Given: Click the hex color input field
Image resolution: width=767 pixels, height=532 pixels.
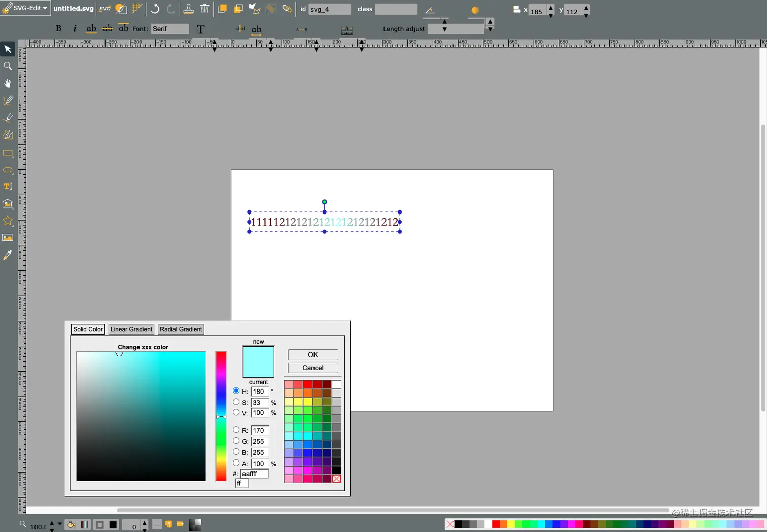Looking at the screenshot, I should (254, 474).
